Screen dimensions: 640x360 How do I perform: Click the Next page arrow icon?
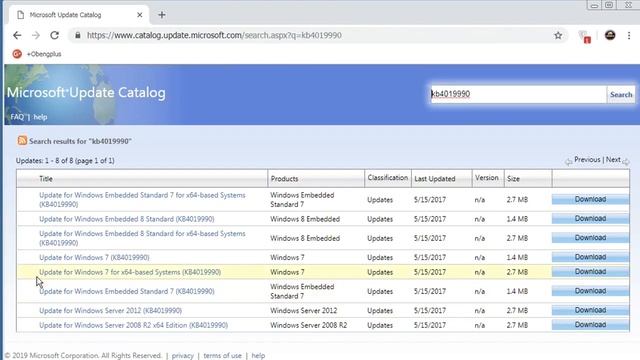(626, 162)
